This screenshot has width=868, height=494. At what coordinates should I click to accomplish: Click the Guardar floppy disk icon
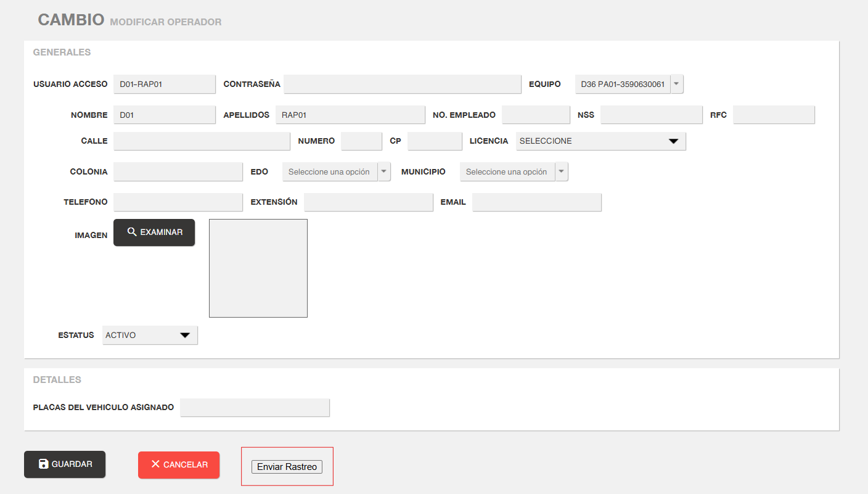[x=43, y=464]
